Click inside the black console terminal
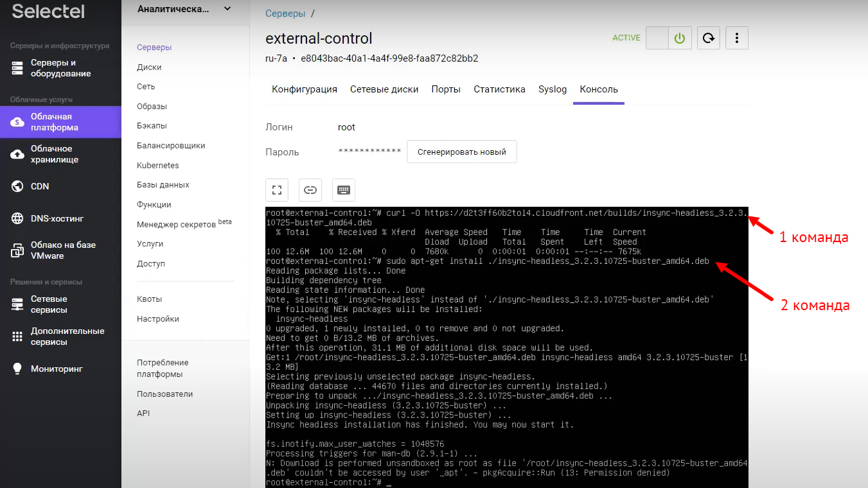 pyautogui.click(x=506, y=360)
